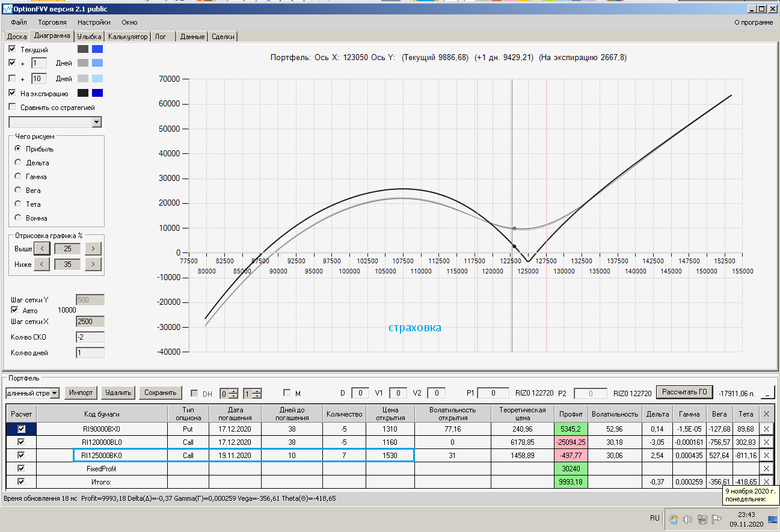Select the 'Дельта' radio button

(x=18, y=162)
